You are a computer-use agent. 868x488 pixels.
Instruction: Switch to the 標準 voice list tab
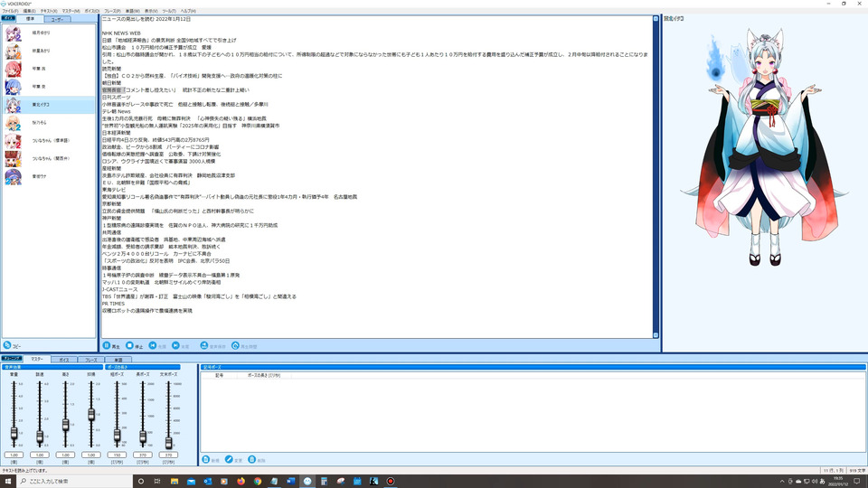tap(30, 19)
